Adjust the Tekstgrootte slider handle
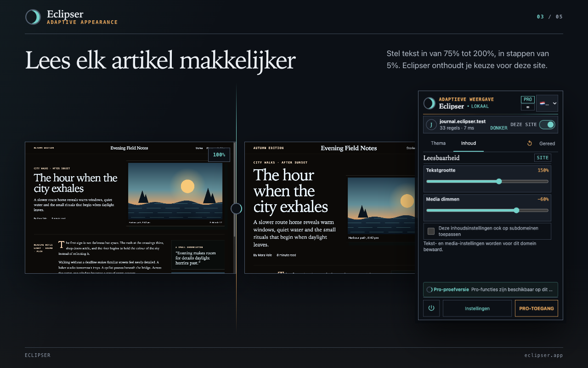 click(499, 181)
